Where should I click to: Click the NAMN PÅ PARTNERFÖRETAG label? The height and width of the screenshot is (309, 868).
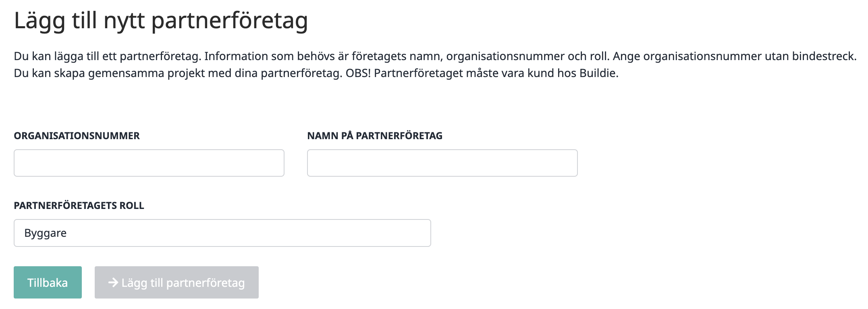pos(374,136)
